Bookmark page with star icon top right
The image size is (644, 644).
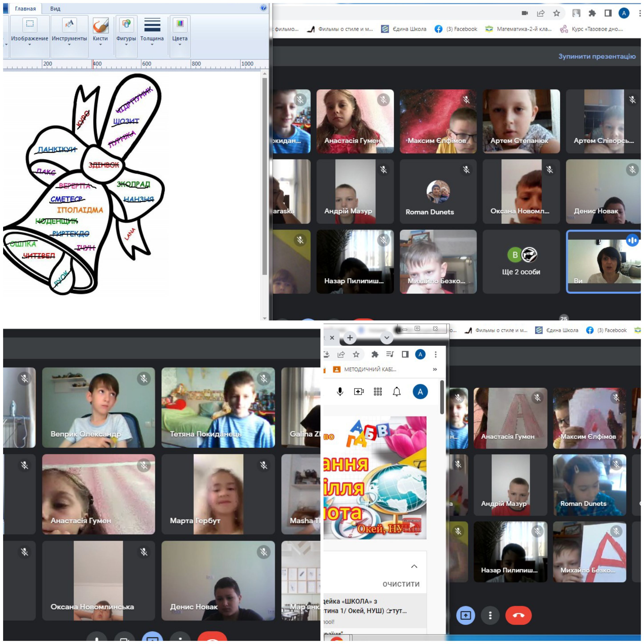tap(556, 13)
